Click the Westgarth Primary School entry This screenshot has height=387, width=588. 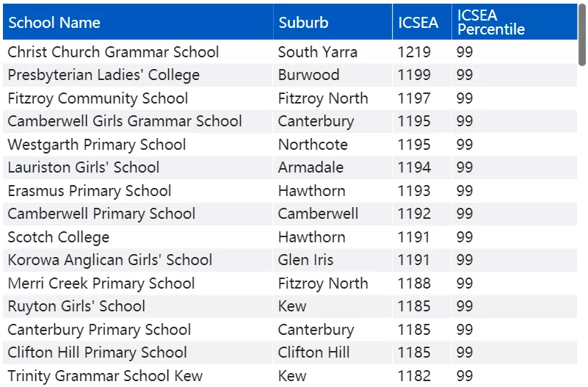coord(97,145)
